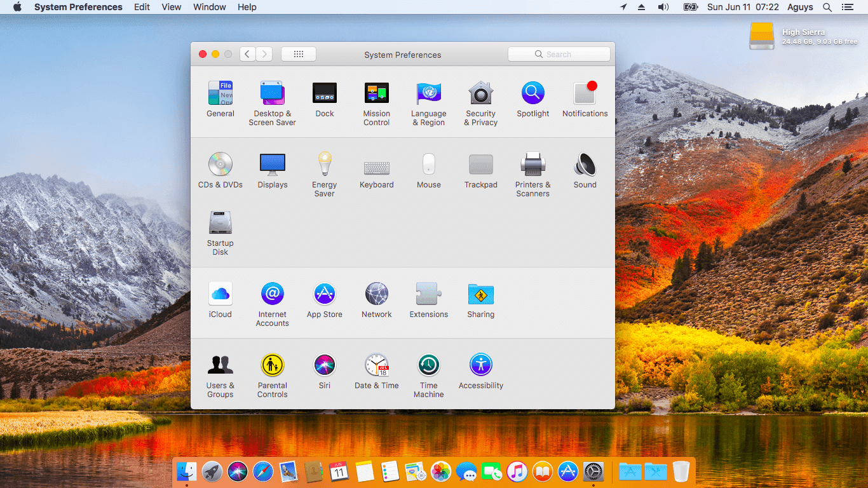
Task: Open the System Preferences application menu
Action: coord(78,7)
